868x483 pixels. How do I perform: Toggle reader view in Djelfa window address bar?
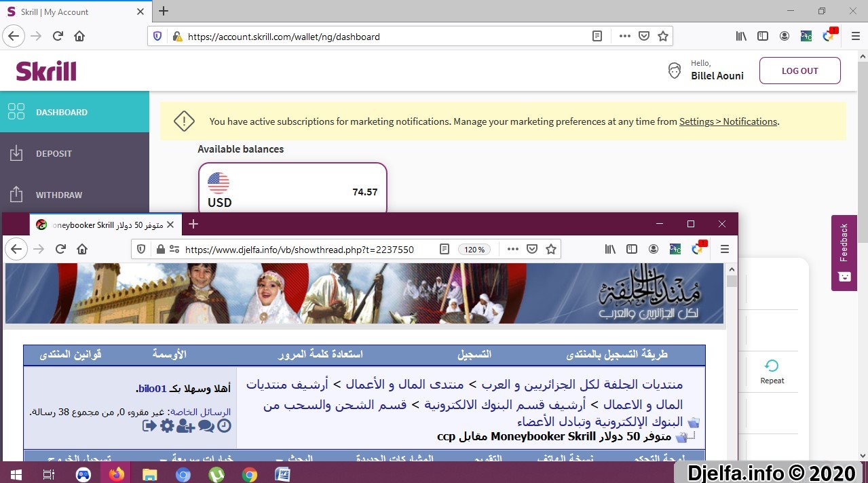tap(445, 249)
